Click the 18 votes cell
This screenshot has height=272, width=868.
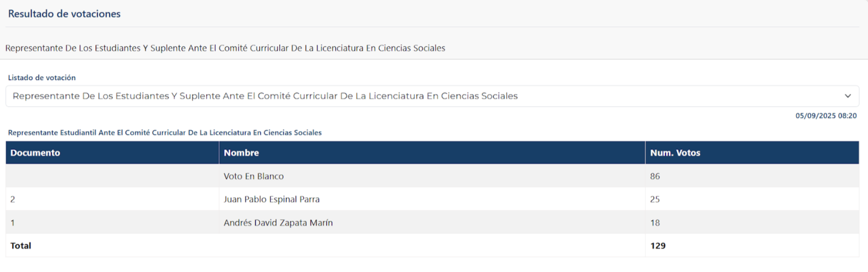[x=752, y=222]
